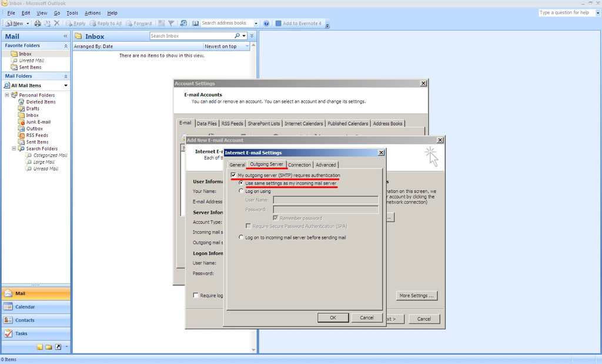This screenshot has height=364, width=602.
Task: Switch to the Connection tab
Action: [299, 165]
